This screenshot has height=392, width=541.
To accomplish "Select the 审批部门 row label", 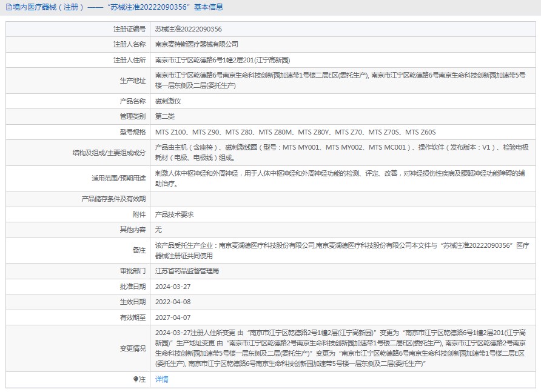I will point(133,271).
